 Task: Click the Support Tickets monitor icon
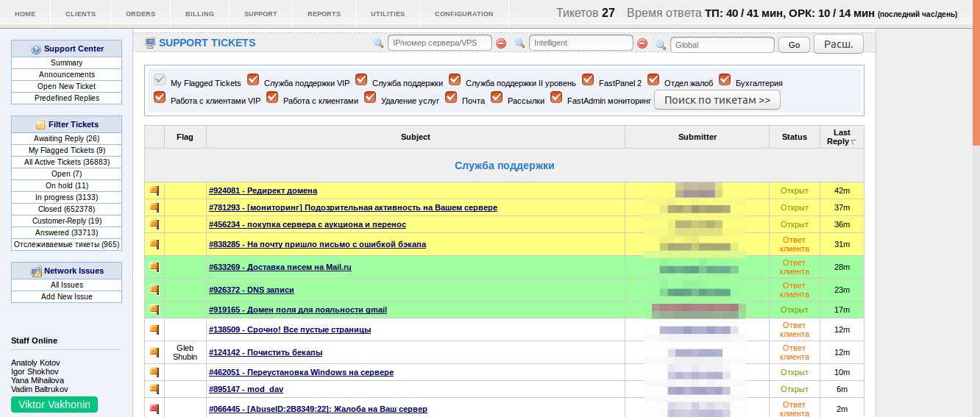tap(150, 43)
